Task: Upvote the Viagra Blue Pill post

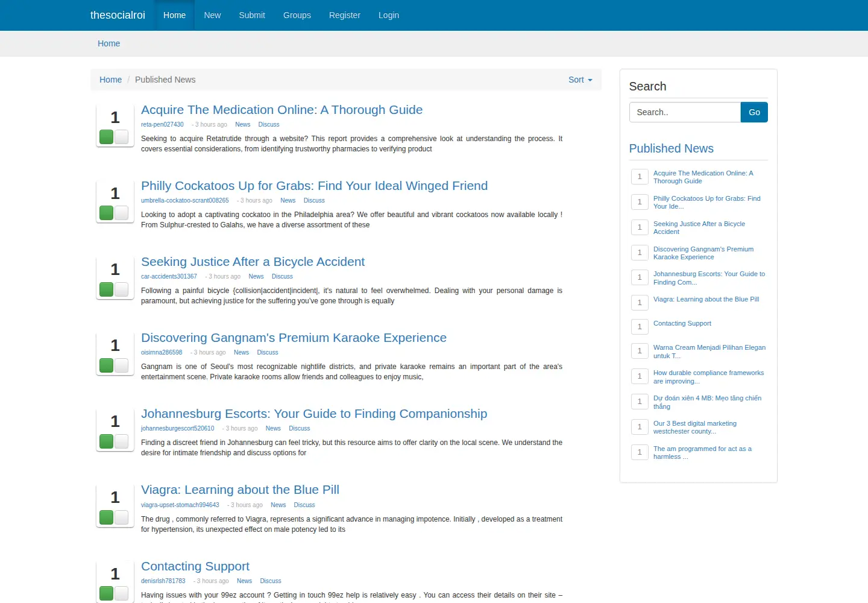Action: click(x=107, y=517)
